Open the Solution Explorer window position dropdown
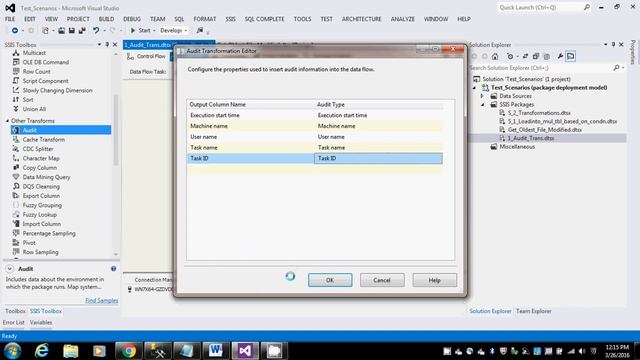The image size is (640, 360). tap(606, 44)
